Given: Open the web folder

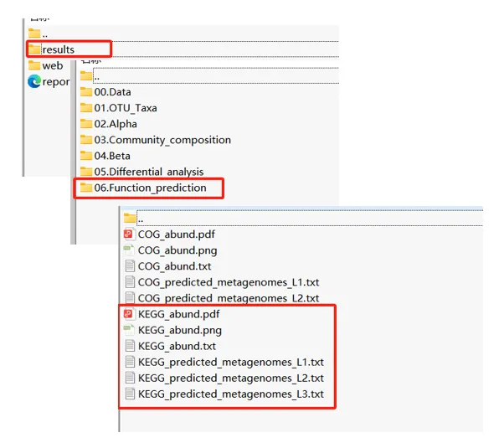Looking at the screenshot, I should 45,65.
